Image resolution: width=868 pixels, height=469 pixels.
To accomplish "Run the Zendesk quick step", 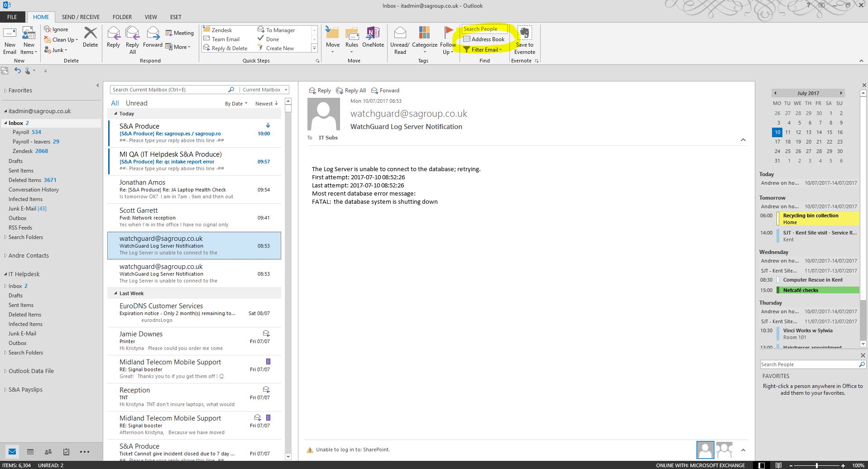I will tap(218, 30).
